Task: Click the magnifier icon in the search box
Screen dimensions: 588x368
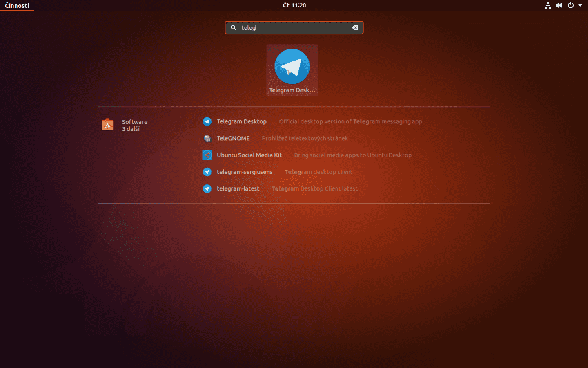Action: click(x=234, y=27)
